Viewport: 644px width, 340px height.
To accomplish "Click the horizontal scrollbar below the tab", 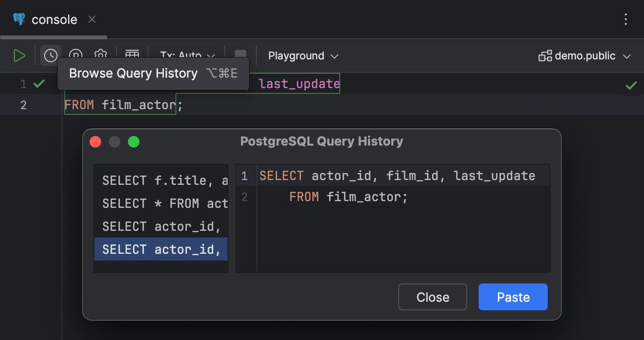I will pyautogui.click(x=53, y=36).
